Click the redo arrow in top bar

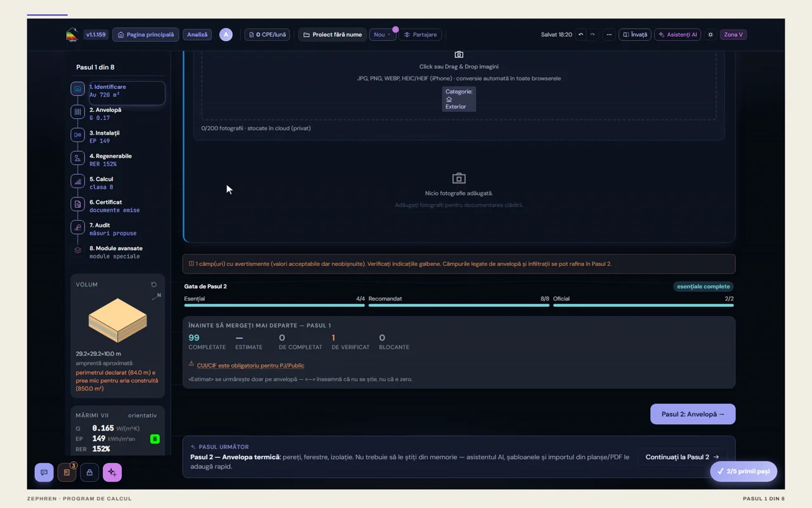(x=593, y=35)
